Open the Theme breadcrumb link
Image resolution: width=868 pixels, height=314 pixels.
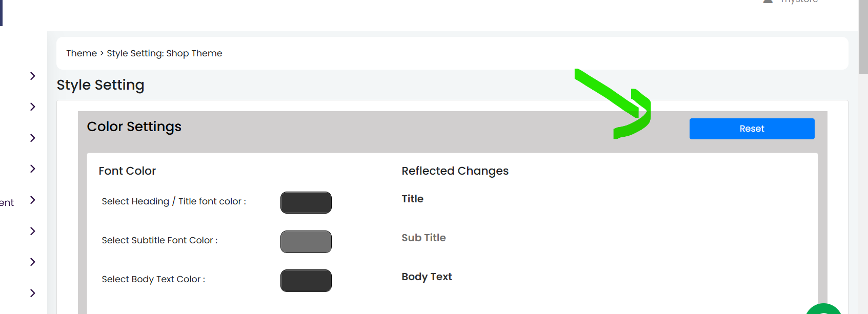coord(82,53)
